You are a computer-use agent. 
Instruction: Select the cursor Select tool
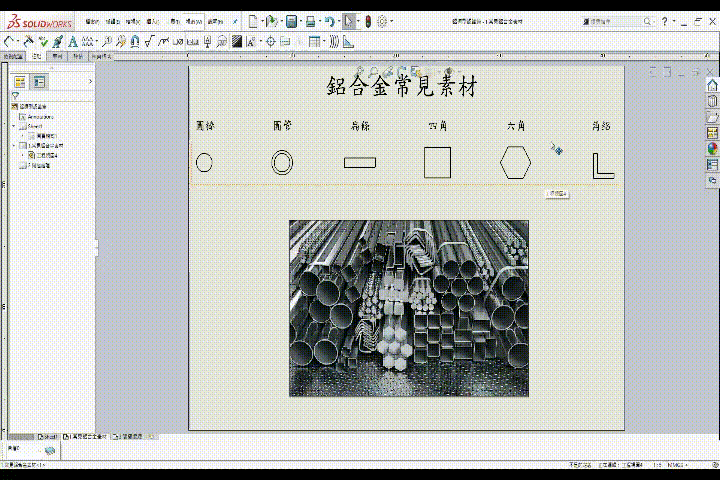(348, 21)
